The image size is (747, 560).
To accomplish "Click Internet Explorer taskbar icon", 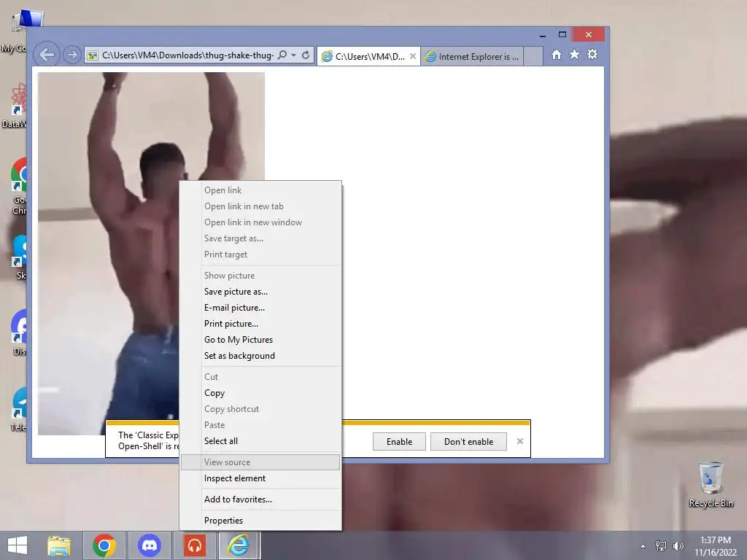I will pyautogui.click(x=239, y=545).
